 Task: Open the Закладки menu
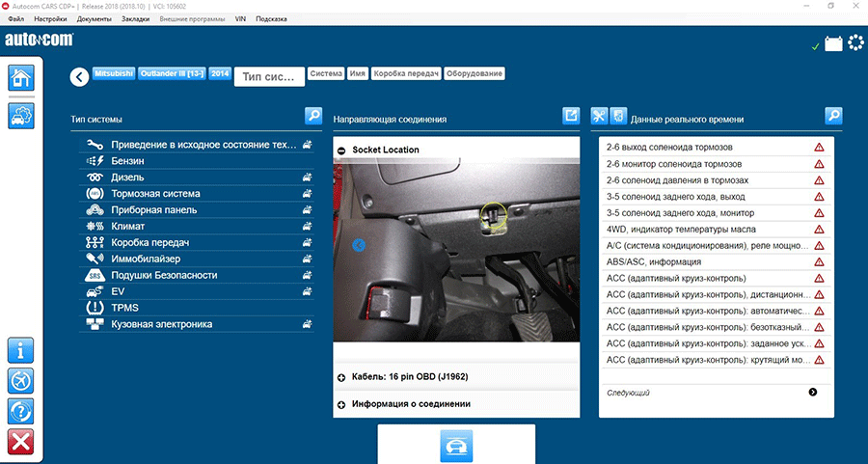136,19
